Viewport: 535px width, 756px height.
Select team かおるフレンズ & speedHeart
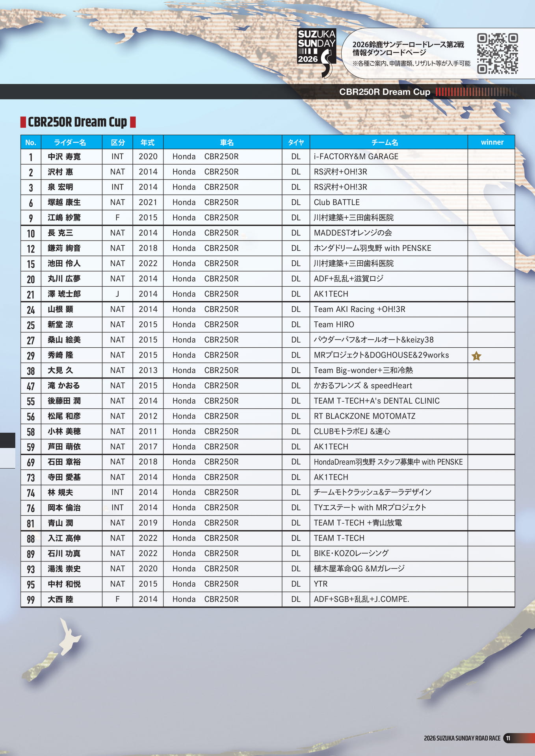[x=363, y=386]
